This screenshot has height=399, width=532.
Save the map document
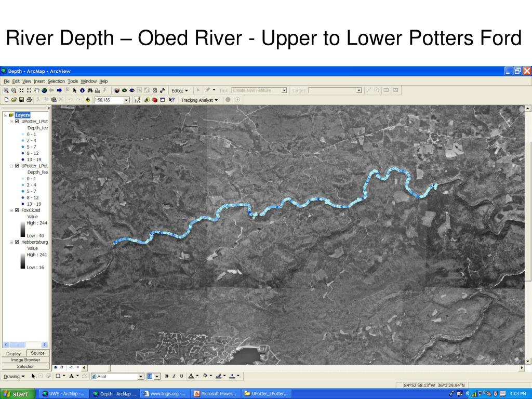(x=21, y=100)
